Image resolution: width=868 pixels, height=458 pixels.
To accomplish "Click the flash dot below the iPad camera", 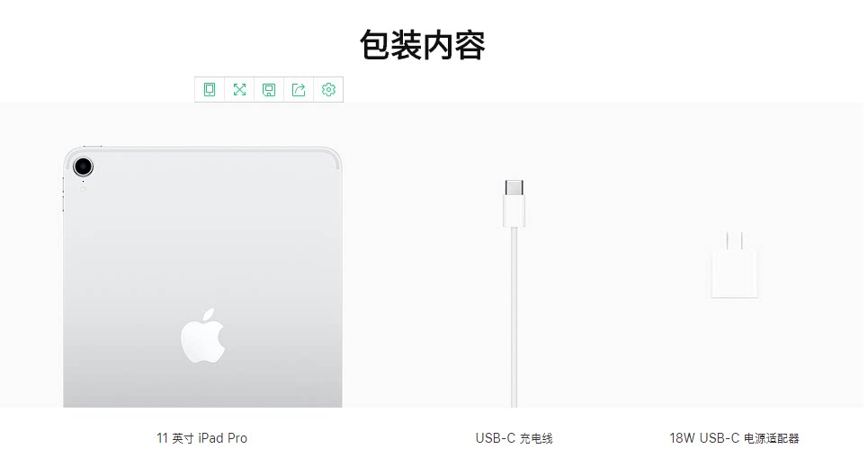I will pyautogui.click(x=84, y=189).
